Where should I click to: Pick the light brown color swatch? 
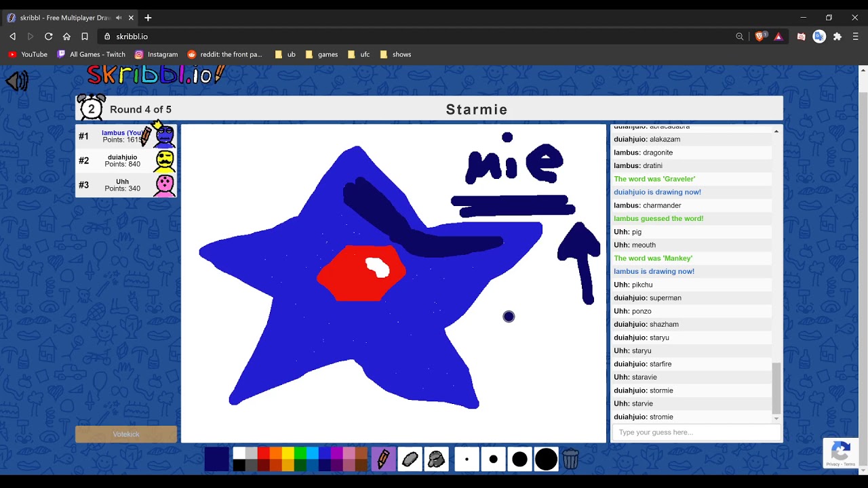coord(361,453)
